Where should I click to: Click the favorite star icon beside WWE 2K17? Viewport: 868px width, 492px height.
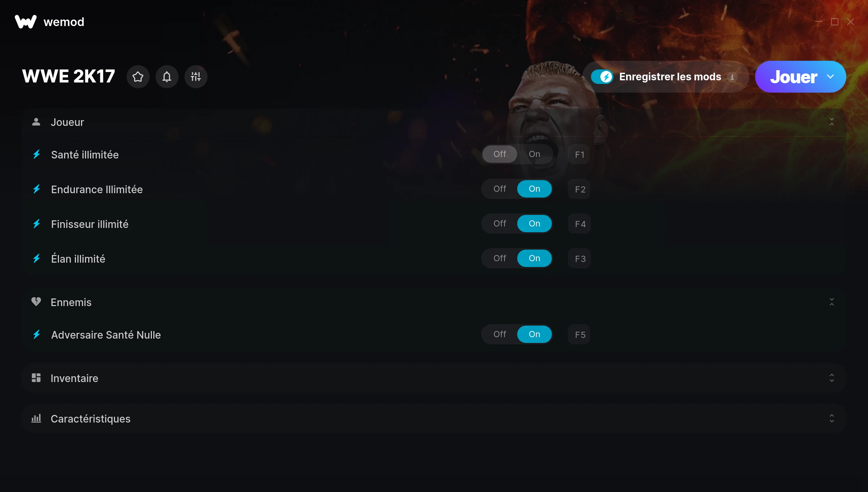pos(138,77)
